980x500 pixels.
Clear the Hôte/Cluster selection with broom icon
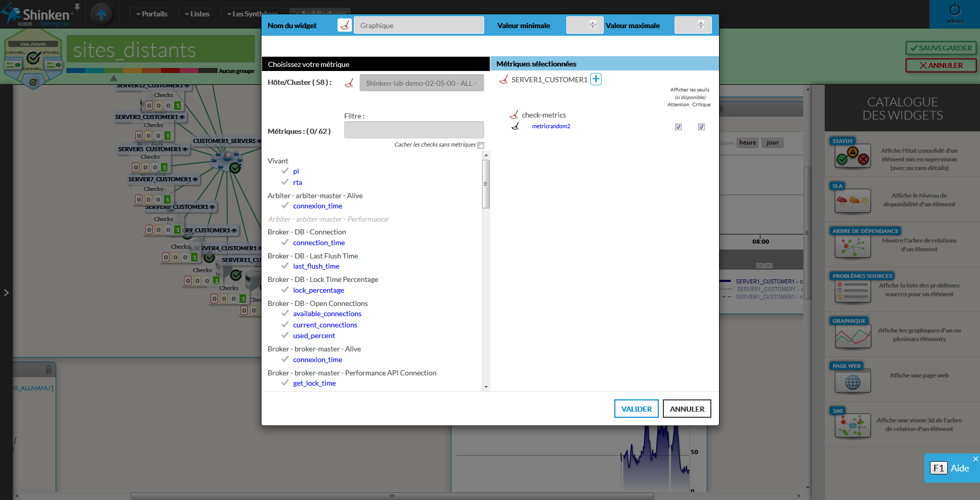(x=349, y=83)
